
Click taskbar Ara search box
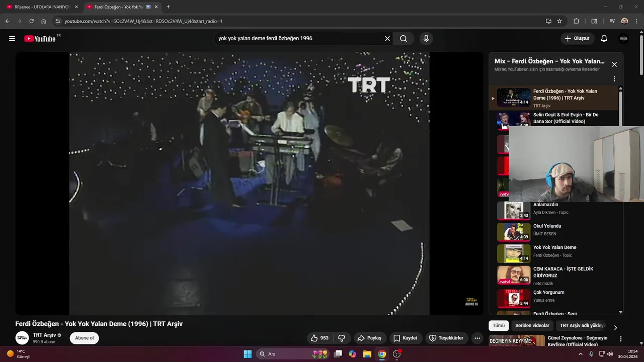[293, 354]
